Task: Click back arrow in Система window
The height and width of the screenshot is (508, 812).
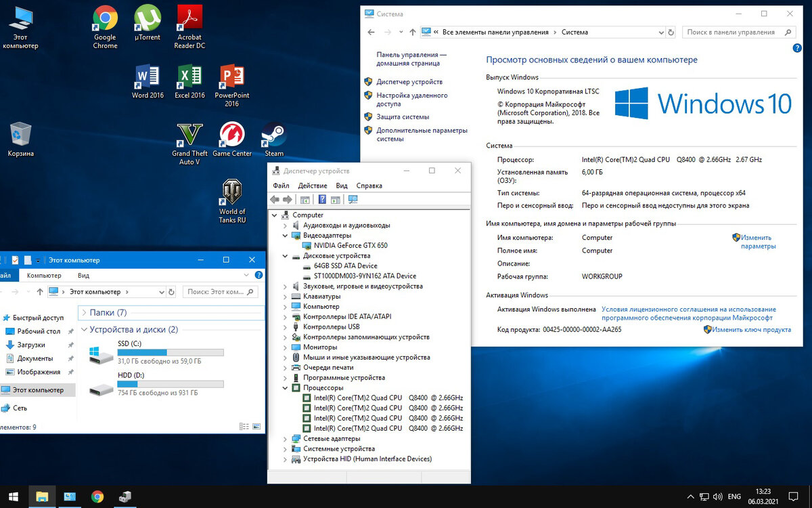Action: tap(371, 32)
